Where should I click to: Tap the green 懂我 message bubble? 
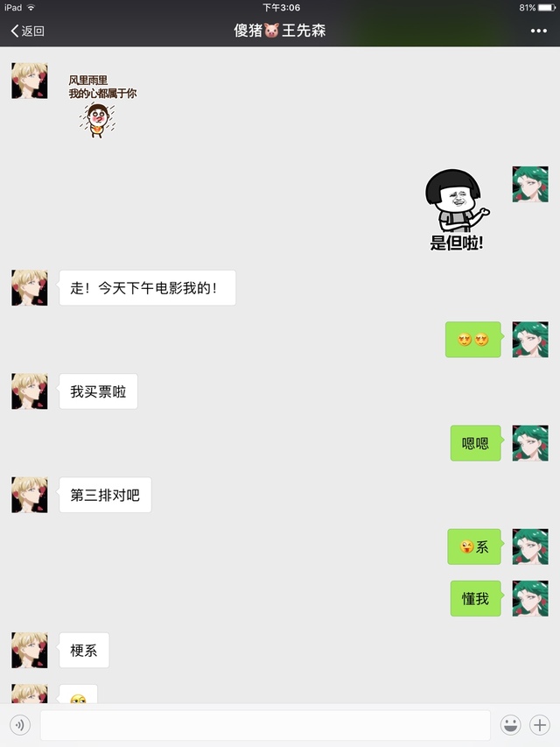point(475,598)
